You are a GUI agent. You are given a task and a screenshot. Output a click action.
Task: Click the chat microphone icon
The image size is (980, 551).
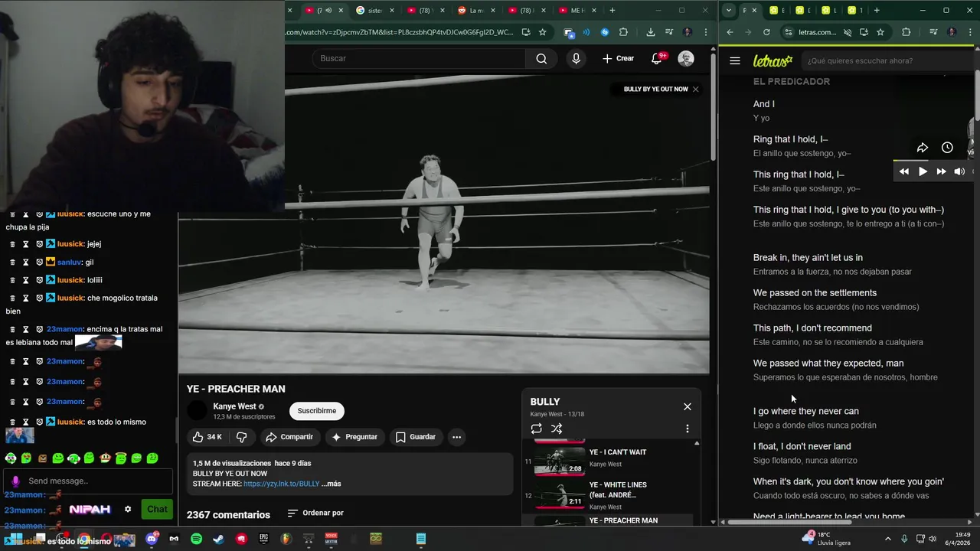[x=15, y=481]
